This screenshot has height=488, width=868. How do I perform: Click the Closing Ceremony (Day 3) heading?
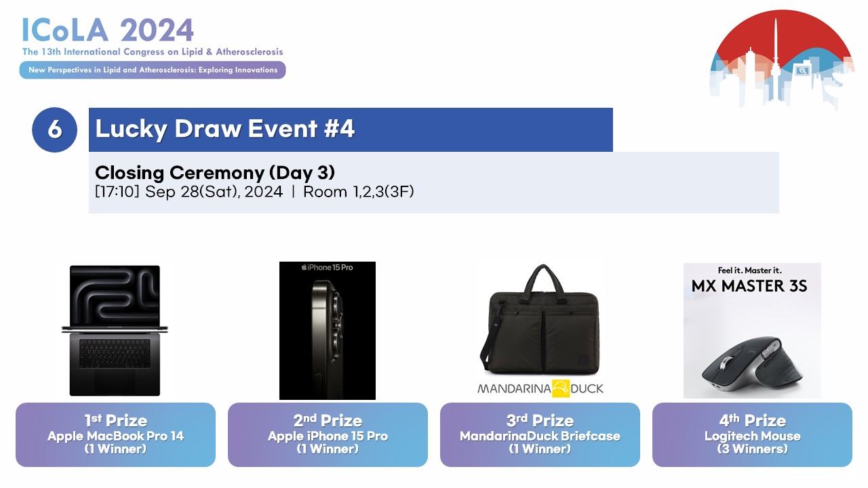click(215, 172)
